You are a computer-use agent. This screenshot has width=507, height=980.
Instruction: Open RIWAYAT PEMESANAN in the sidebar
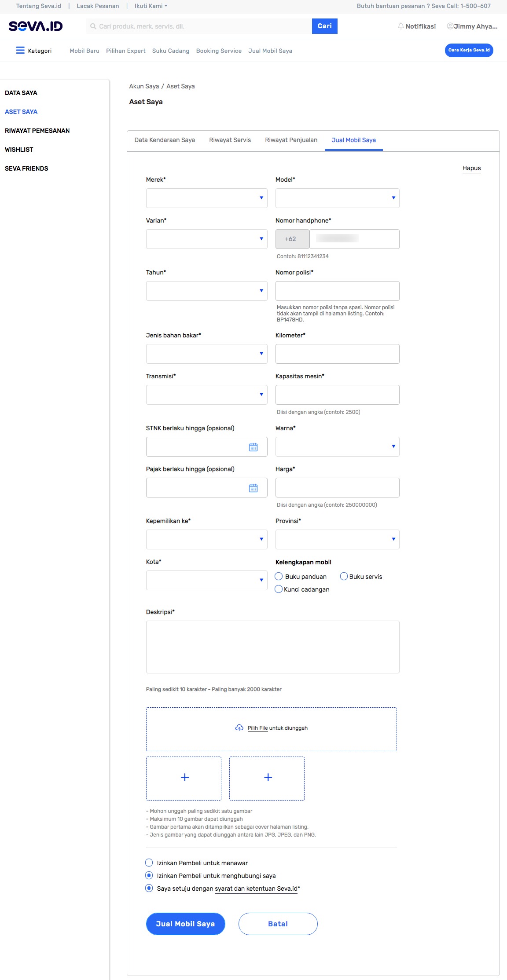tap(37, 131)
